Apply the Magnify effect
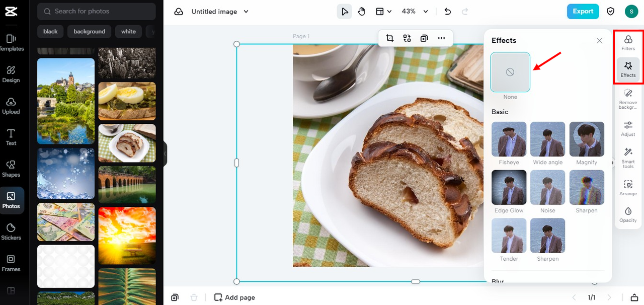Viewport: 644px width, 305px height. tap(587, 139)
